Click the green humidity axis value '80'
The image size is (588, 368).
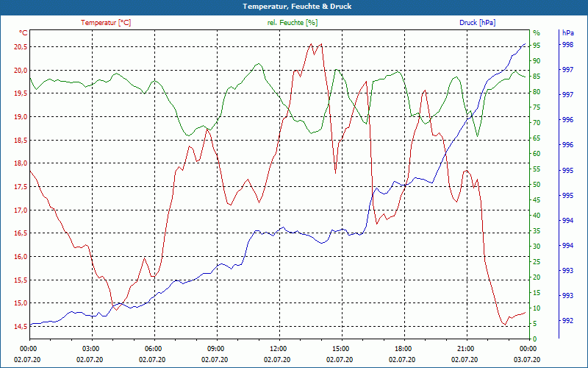click(x=537, y=91)
